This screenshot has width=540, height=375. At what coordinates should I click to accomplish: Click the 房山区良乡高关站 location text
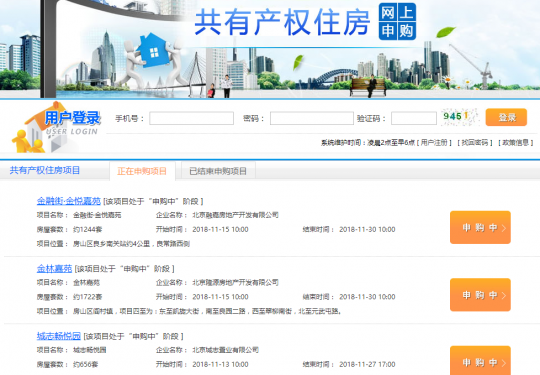132,244
